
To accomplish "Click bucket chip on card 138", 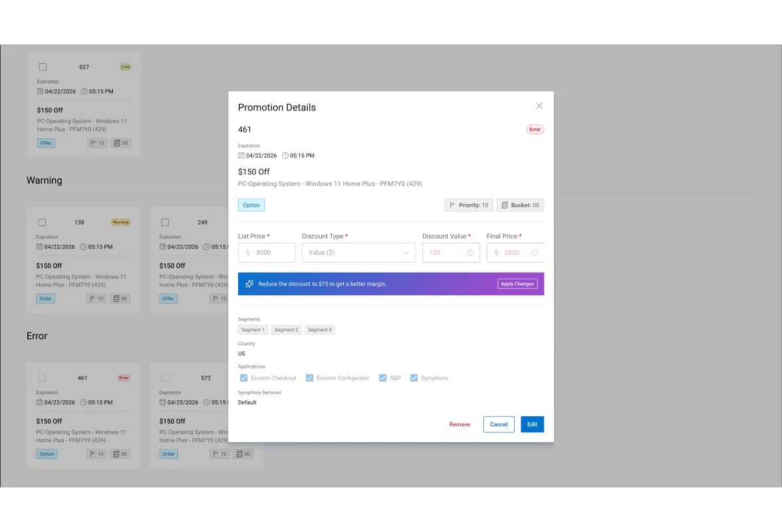I will click(120, 299).
